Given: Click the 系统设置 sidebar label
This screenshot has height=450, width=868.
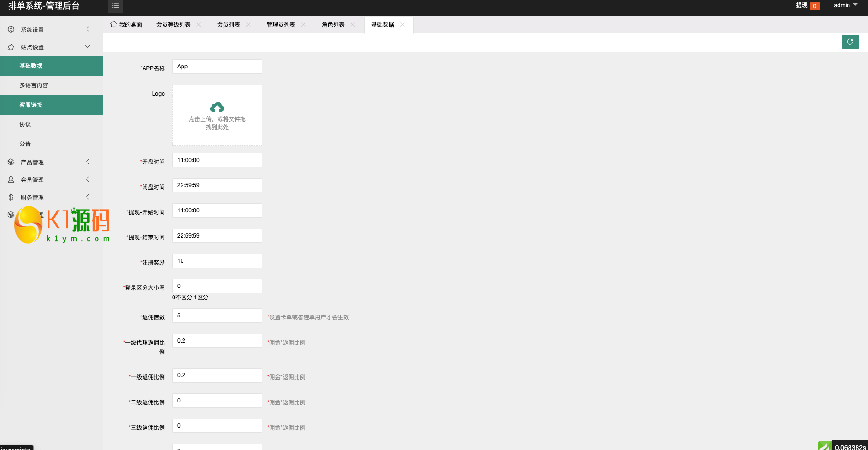Looking at the screenshot, I should [32, 30].
